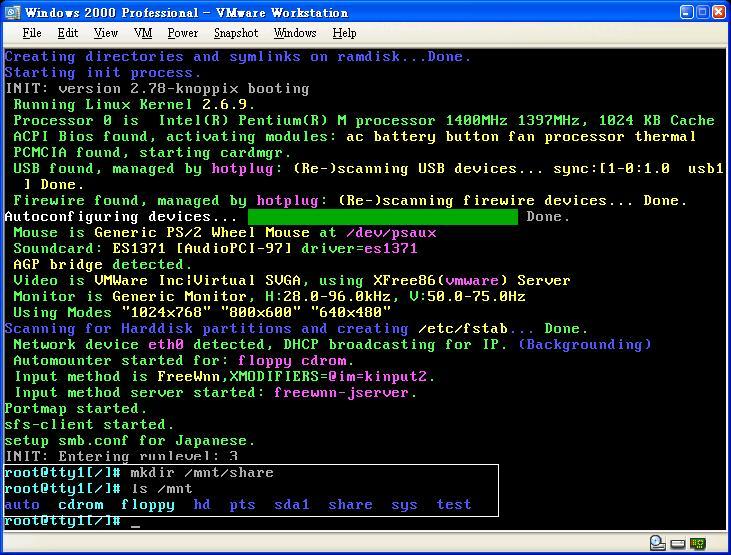Click the CD-ROM device status icon

click(657, 543)
